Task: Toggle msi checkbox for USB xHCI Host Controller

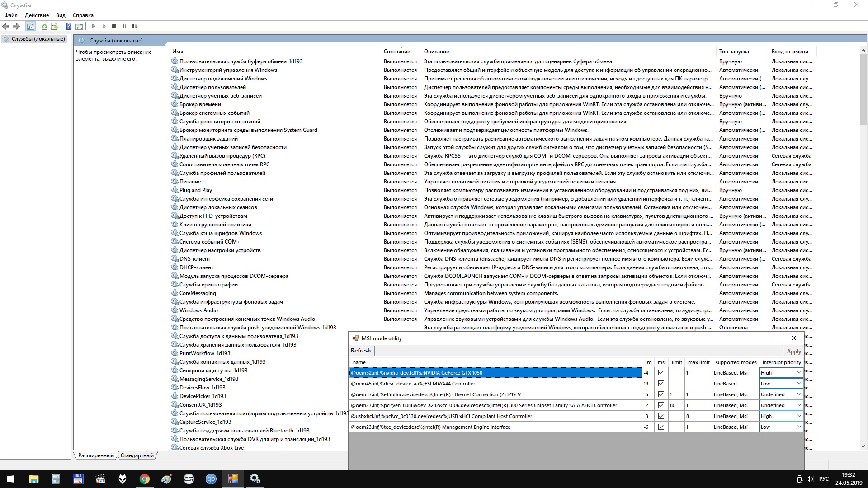Action: (x=661, y=416)
